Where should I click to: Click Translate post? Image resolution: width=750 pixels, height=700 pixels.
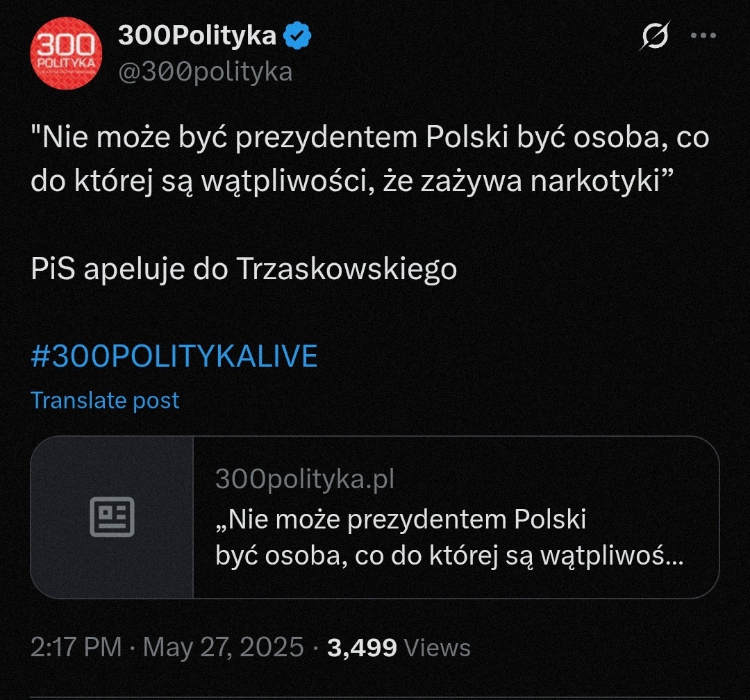[105, 400]
